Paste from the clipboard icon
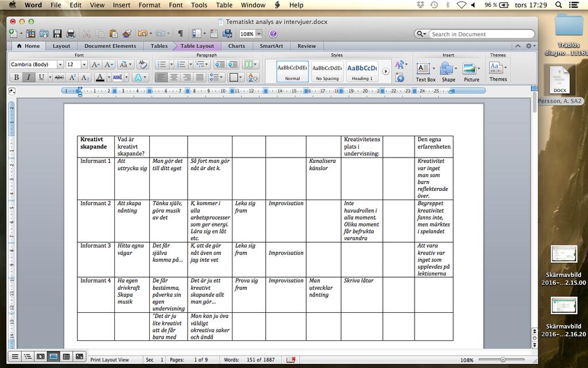 tap(113, 34)
